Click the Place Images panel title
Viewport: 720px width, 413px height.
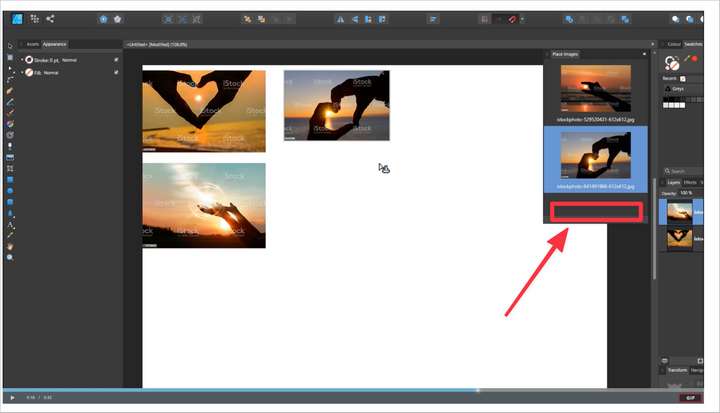pos(565,54)
